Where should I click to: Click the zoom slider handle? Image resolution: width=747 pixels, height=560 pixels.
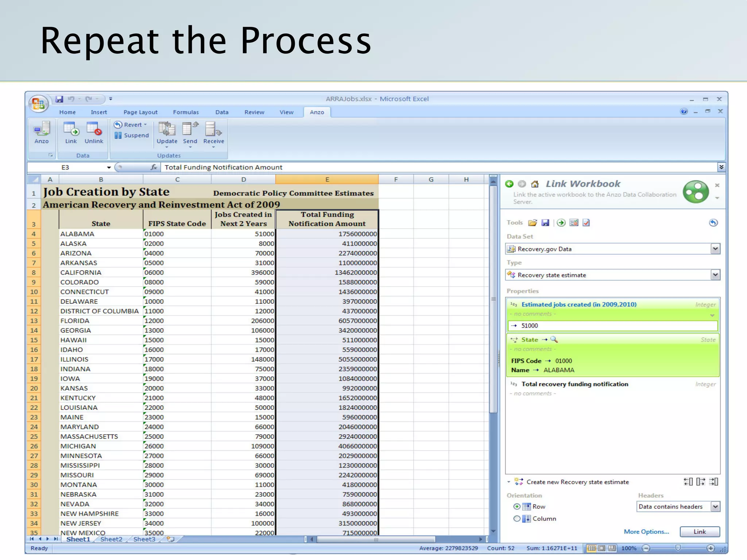click(x=678, y=548)
